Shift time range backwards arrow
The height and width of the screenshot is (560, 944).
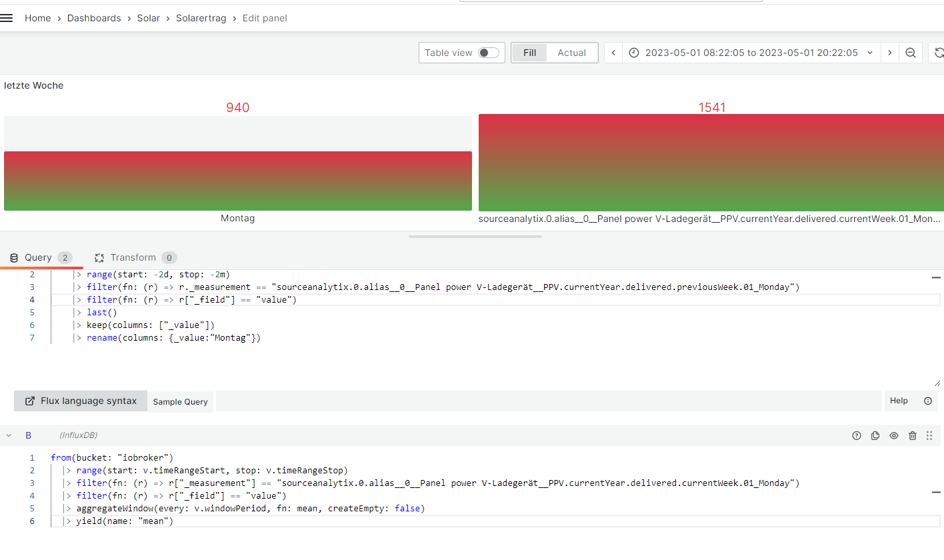click(x=613, y=53)
